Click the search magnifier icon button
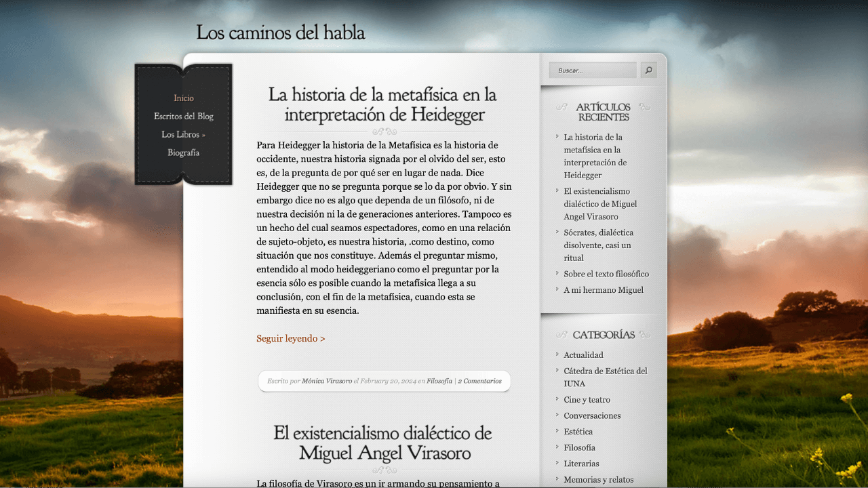868x488 pixels. pos(648,70)
